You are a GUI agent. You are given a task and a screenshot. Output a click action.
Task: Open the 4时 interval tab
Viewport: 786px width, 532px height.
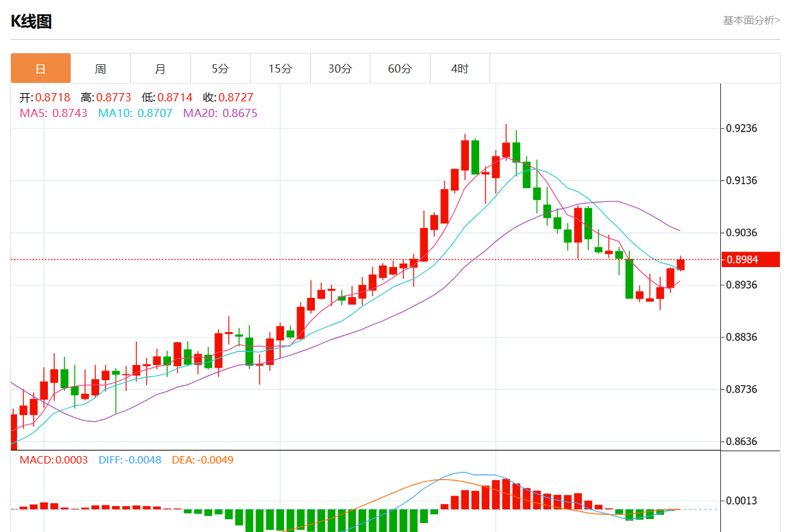459,68
